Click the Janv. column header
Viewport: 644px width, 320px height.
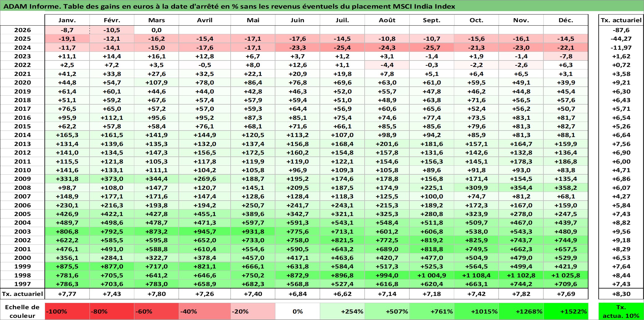point(67,20)
